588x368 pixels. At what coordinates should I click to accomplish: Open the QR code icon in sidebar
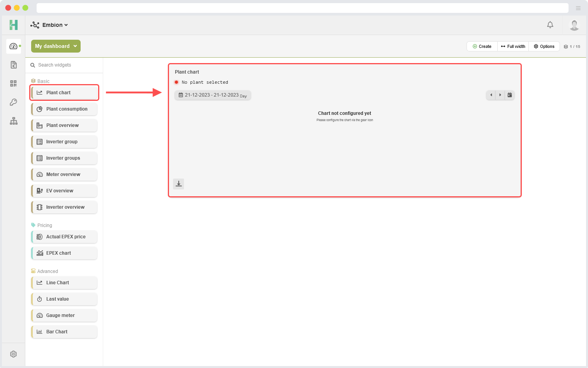pyautogui.click(x=14, y=83)
